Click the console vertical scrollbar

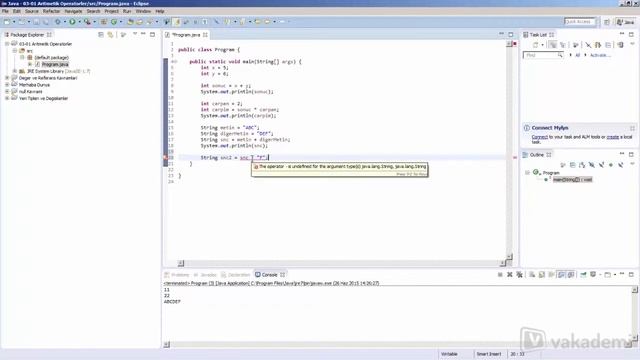point(635,313)
